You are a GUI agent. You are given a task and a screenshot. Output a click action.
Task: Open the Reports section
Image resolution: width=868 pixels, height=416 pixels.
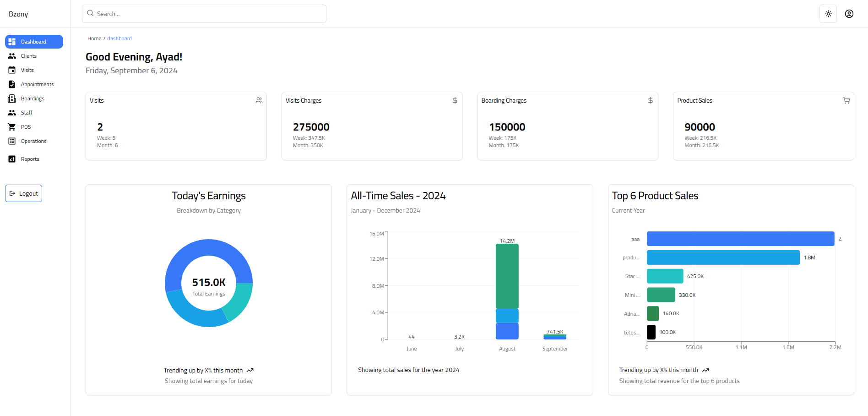pyautogui.click(x=29, y=159)
